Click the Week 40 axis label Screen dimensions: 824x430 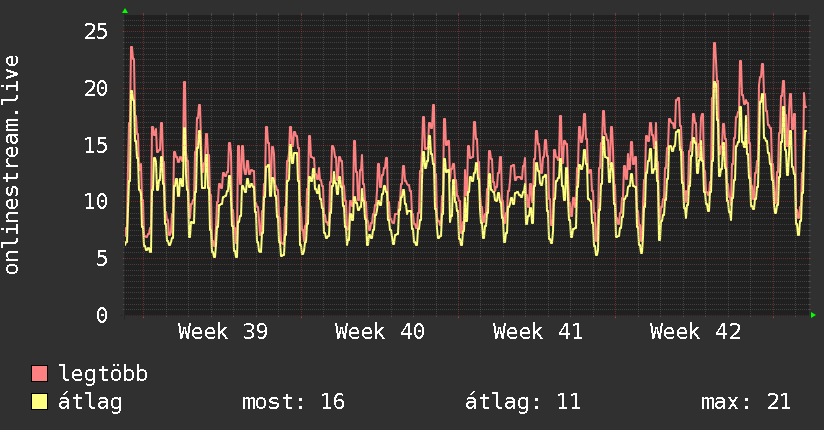[380, 332]
